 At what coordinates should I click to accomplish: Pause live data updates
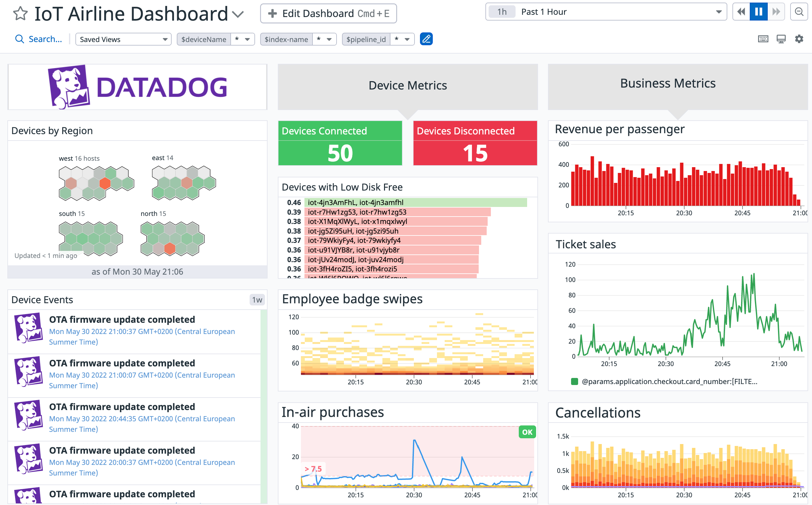click(x=758, y=12)
